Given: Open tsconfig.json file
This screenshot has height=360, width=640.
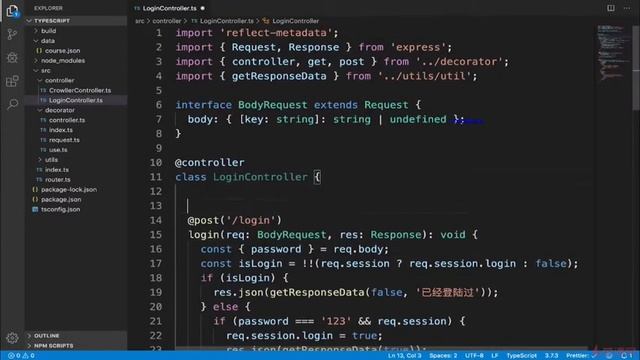Looking at the screenshot, I should click(76, 209).
